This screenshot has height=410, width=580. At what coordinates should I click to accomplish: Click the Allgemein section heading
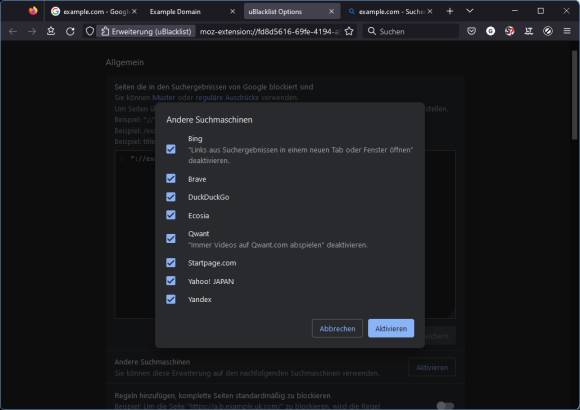125,63
